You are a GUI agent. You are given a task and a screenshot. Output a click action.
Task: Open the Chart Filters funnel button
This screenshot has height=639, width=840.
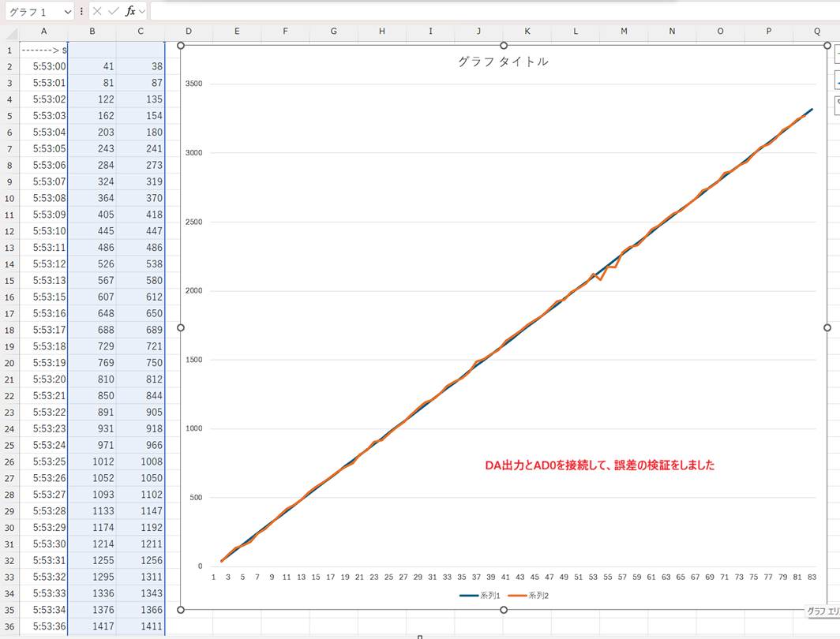[837, 106]
